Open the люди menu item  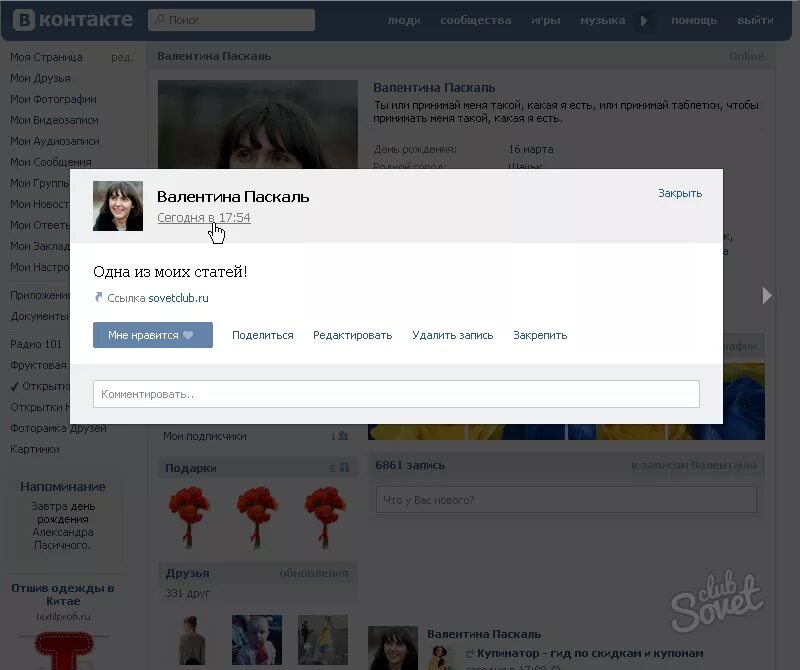coord(404,20)
